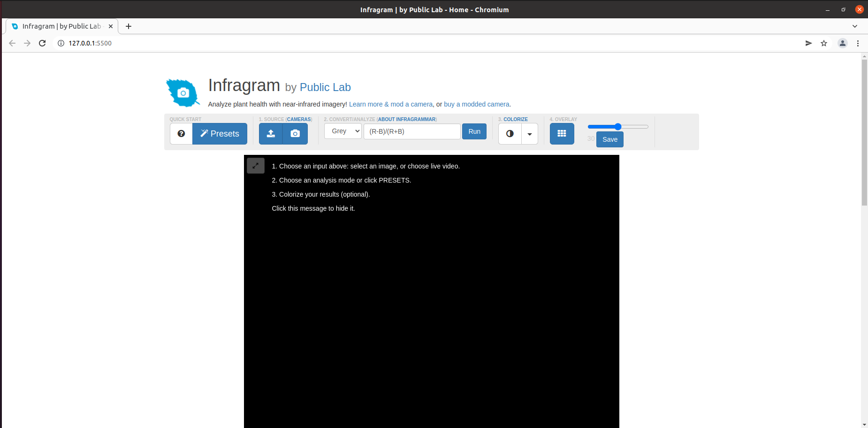
Task: Click the overlay size slider
Action: (618, 127)
